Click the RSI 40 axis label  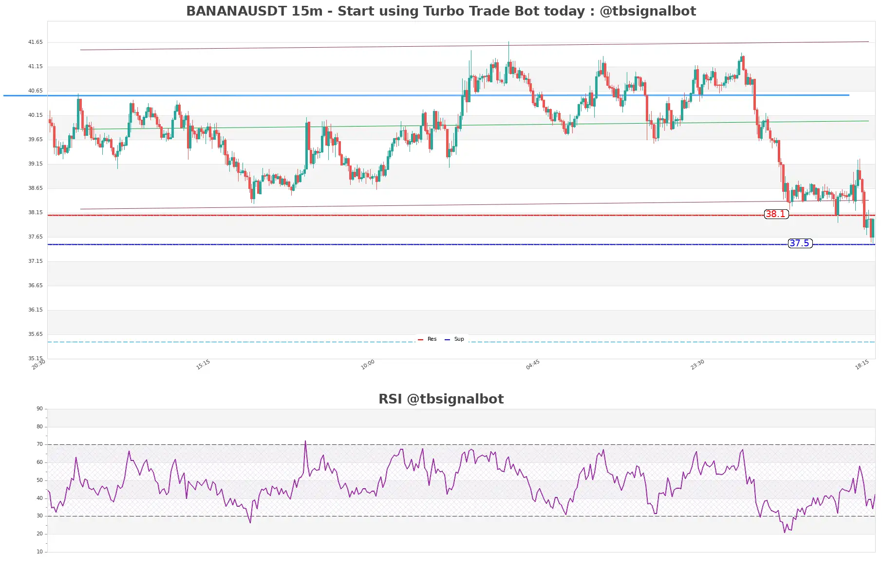pyautogui.click(x=40, y=498)
